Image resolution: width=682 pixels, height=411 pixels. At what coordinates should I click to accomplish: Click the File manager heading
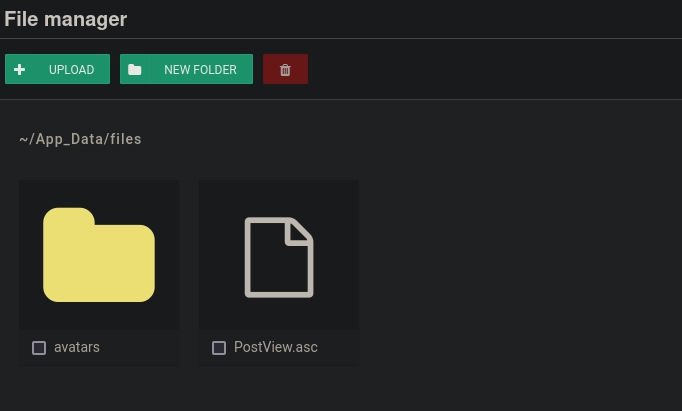[66, 19]
